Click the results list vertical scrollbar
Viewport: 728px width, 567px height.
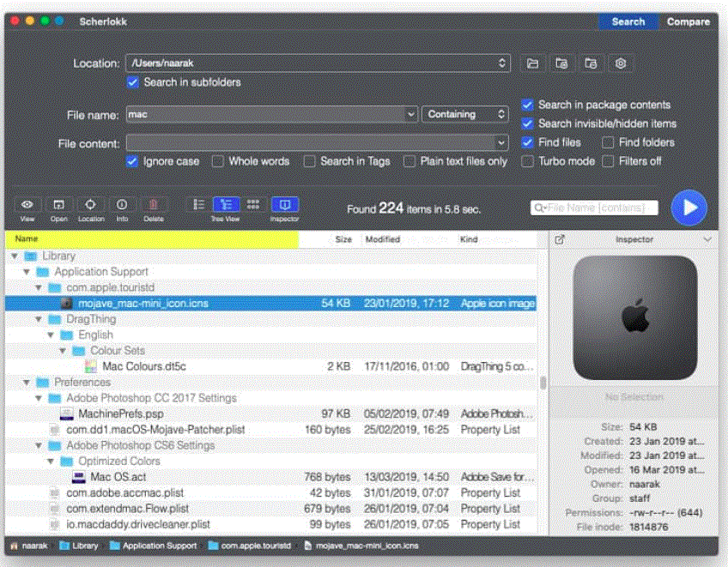click(x=543, y=383)
